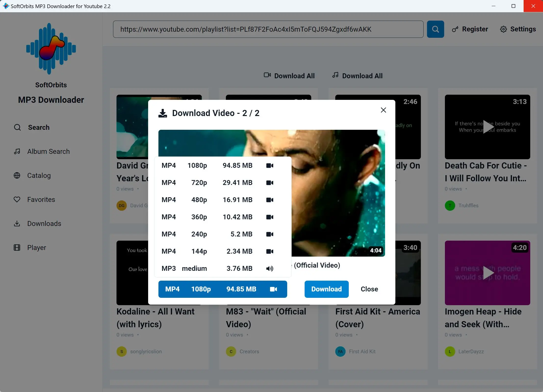The width and height of the screenshot is (543, 392).
Task: Click the Catalog globe icon in sidebar
Action: [17, 175]
